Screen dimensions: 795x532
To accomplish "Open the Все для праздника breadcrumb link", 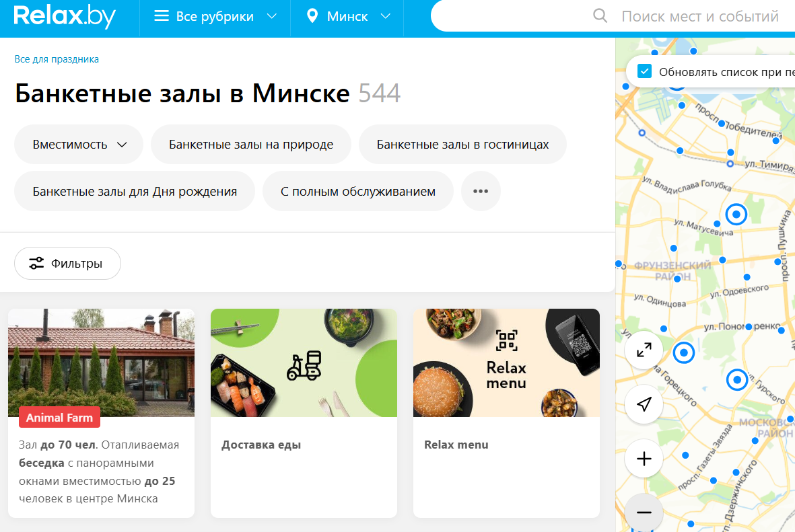I will [x=57, y=59].
